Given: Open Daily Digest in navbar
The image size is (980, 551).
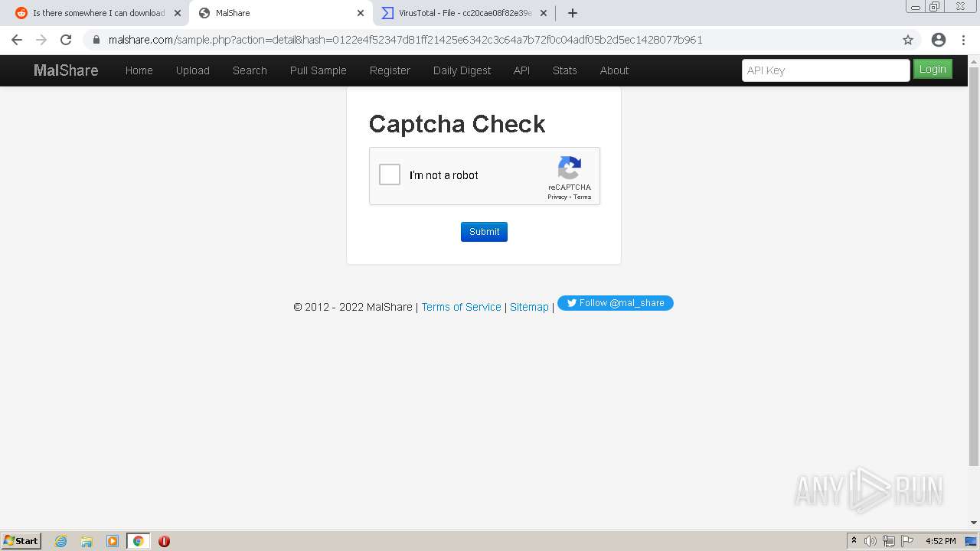Looking at the screenshot, I should pyautogui.click(x=462, y=70).
